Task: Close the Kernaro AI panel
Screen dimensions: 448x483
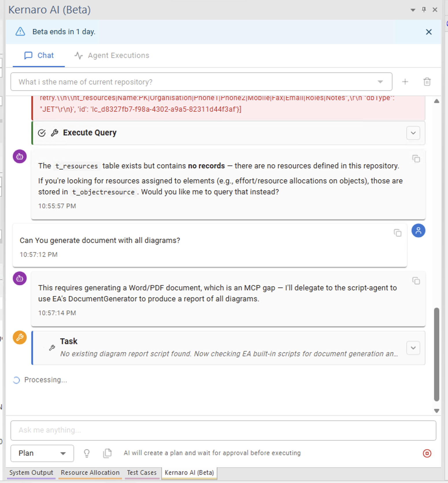Action: [x=435, y=10]
